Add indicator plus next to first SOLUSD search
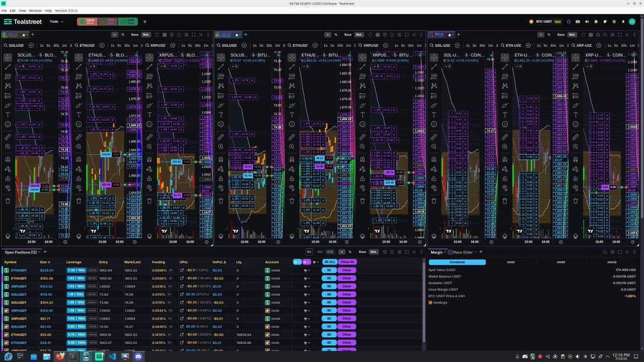This screenshot has width=644, height=362. click(x=31, y=46)
